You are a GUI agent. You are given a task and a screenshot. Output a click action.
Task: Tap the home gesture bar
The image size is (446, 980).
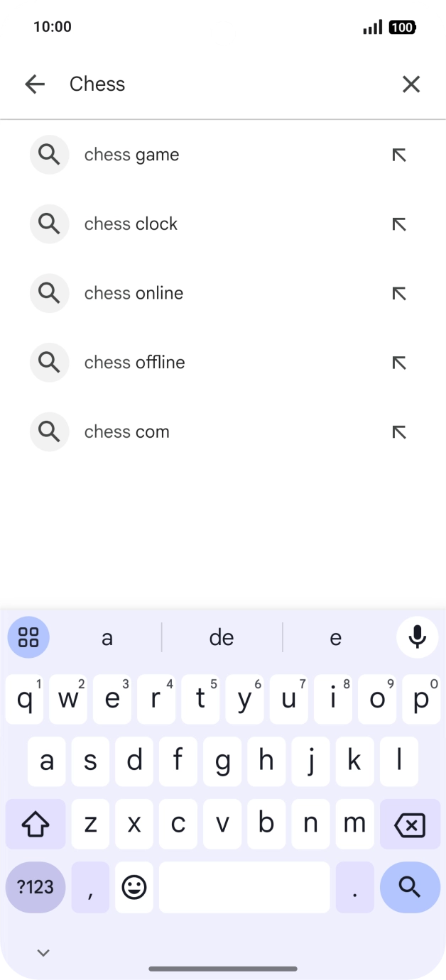tap(223, 968)
